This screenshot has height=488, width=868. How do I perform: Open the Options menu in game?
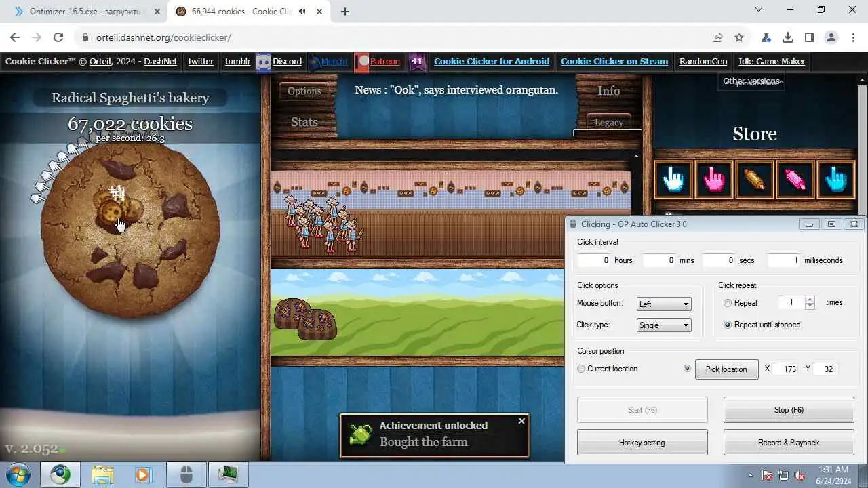pos(304,91)
